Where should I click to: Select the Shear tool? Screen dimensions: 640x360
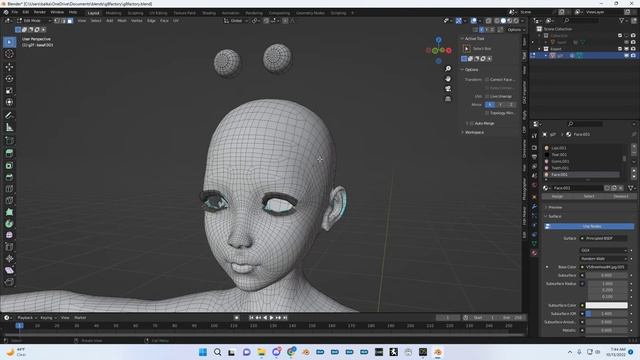9,270
